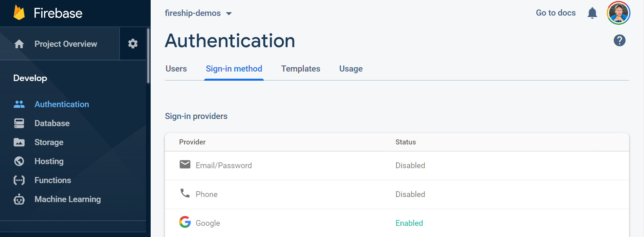Open project settings with the gear icon

[x=133, y=43]
